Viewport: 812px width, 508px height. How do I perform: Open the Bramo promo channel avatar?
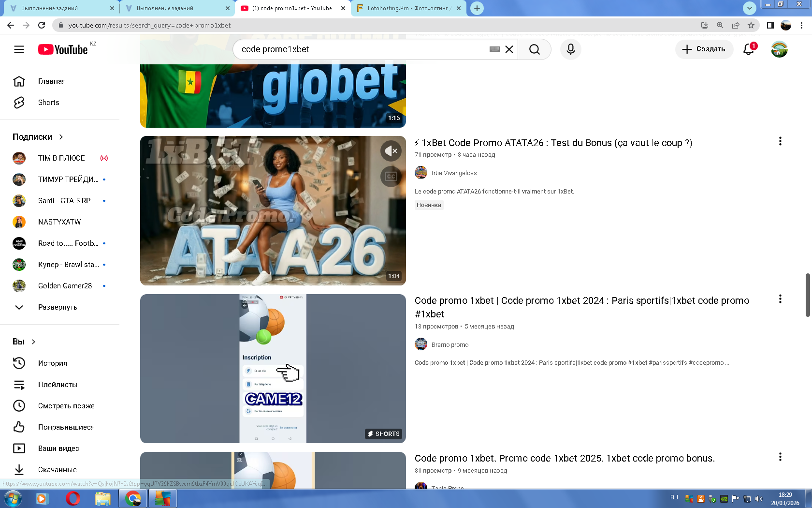pos(421,344)
